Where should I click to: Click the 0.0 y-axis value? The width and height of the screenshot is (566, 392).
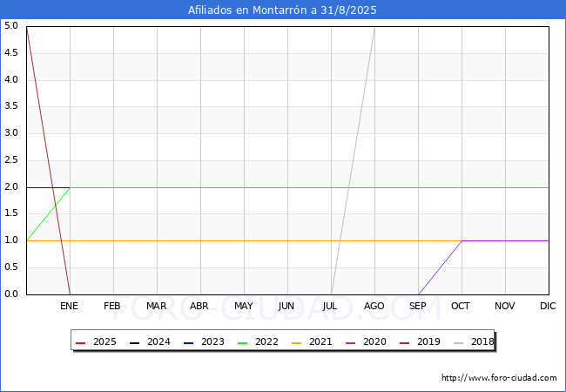click(x=11, y=294)
